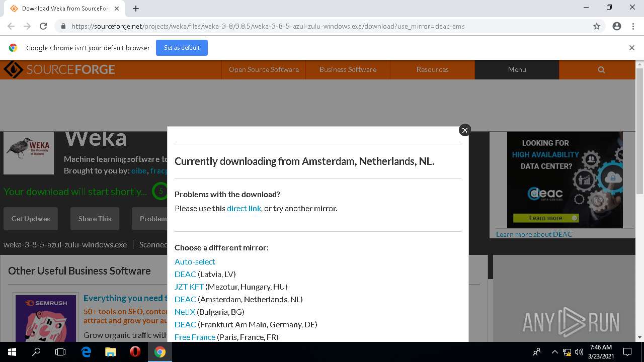Image resolution: width=644 pixels, height=362 pixels.
Task: Click the address bar URL
Action: point(268,26)
